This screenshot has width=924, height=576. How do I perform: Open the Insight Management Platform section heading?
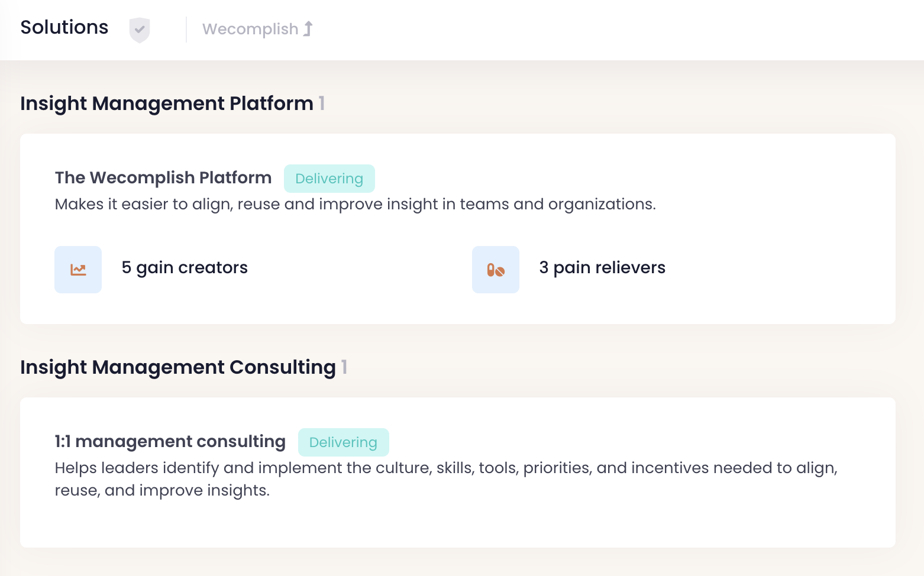pyautogui.click(x=167, y=103)
